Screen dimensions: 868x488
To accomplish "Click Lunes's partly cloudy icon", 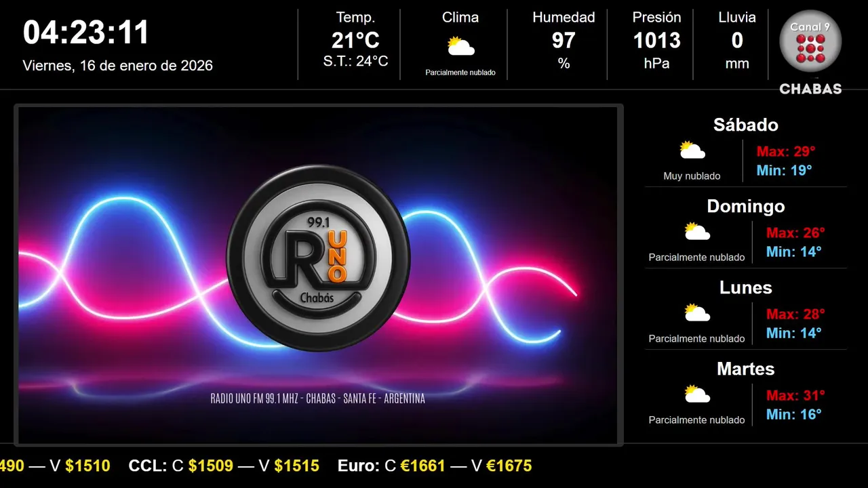I will pos(697,313).
